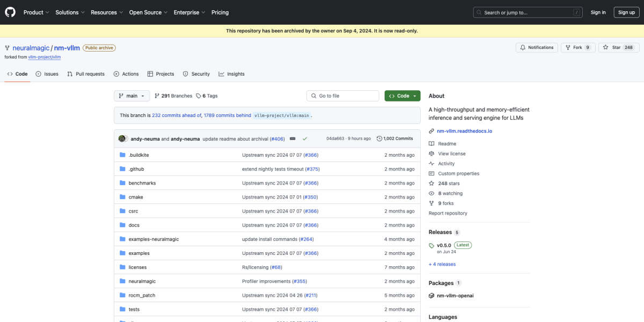
Task: Click the commit message ellipsis icon
Action: 292,138
